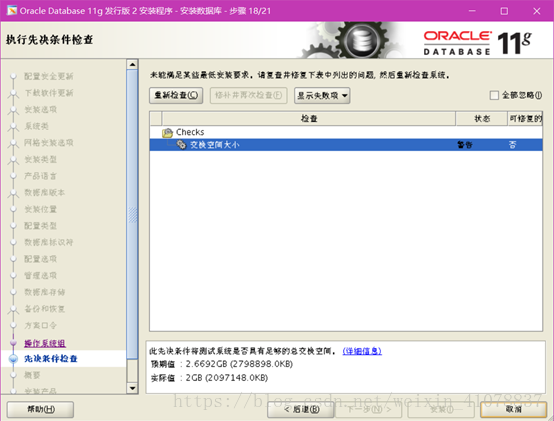Click the 方案口令 step
Screen dimensions: 554x421
tap(40, 325)
